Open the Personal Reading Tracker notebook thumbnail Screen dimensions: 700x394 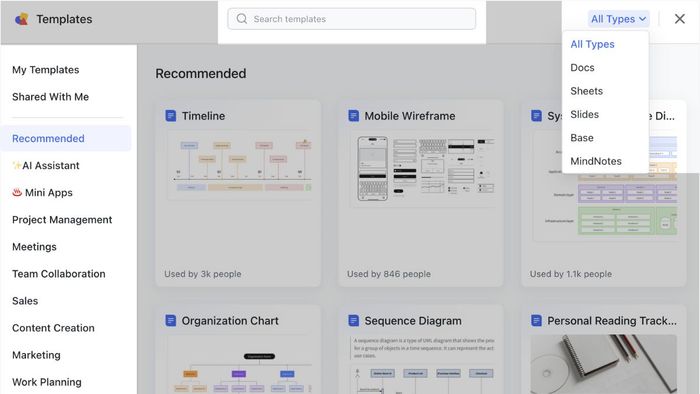[x=604, y=365]
